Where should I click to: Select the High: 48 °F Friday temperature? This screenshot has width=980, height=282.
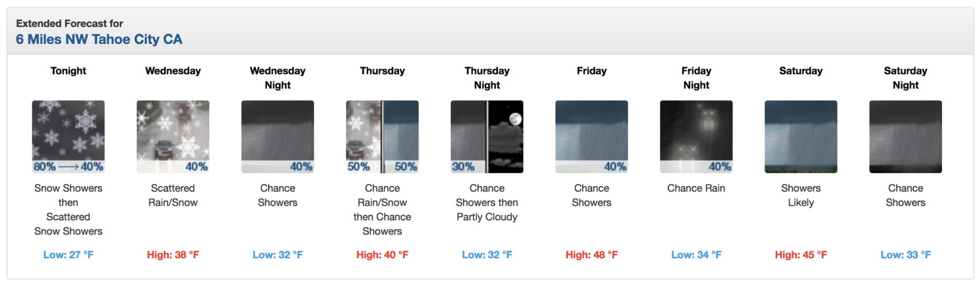pos(591,255)
